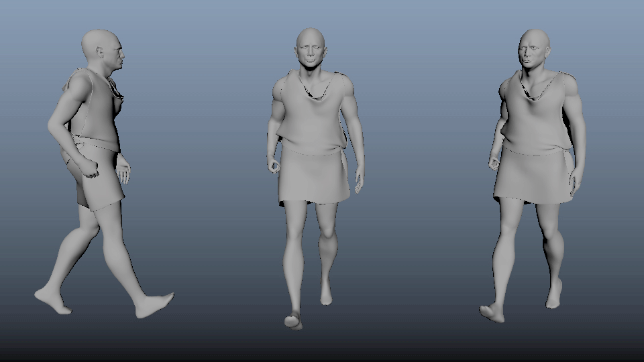Click the right character's skirt garment
The image size is (644, 362).
534,176
